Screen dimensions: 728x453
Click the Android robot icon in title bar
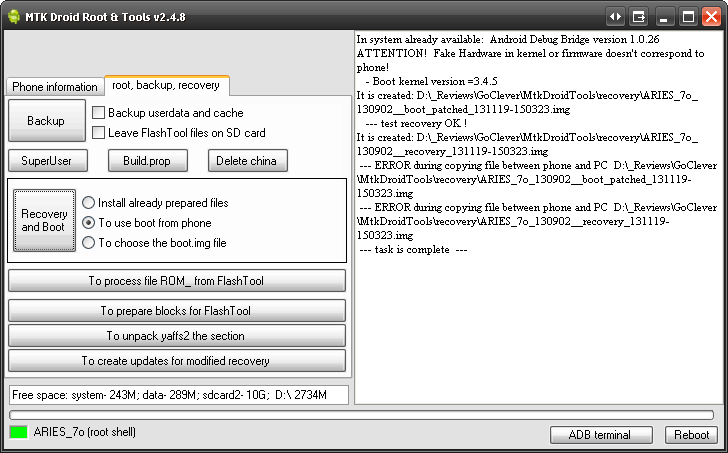(x=14, y=17)
